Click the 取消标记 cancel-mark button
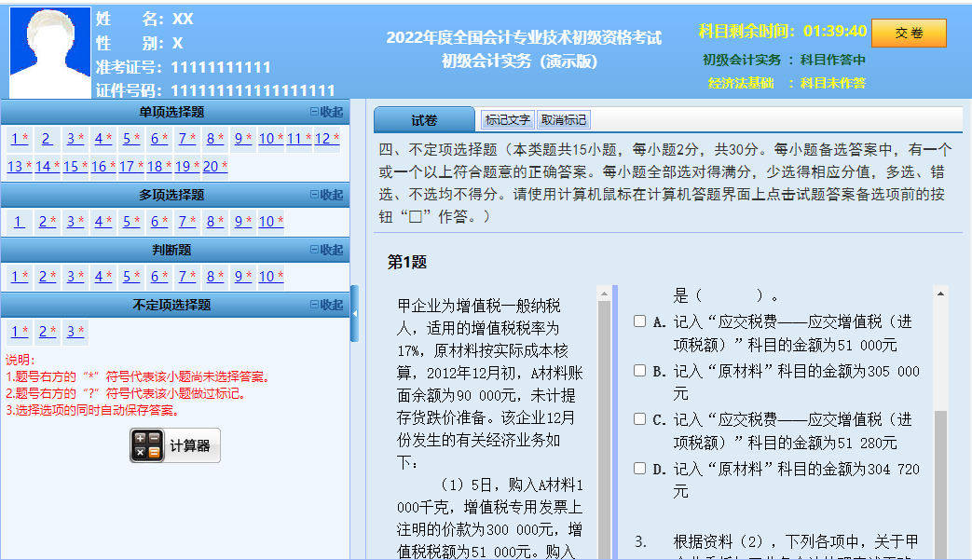 [562, 119]
